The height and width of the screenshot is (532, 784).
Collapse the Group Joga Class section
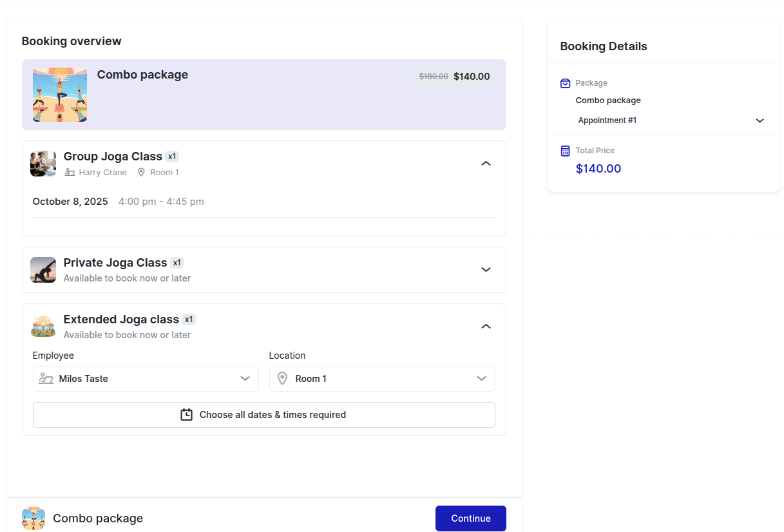[486, 164]
